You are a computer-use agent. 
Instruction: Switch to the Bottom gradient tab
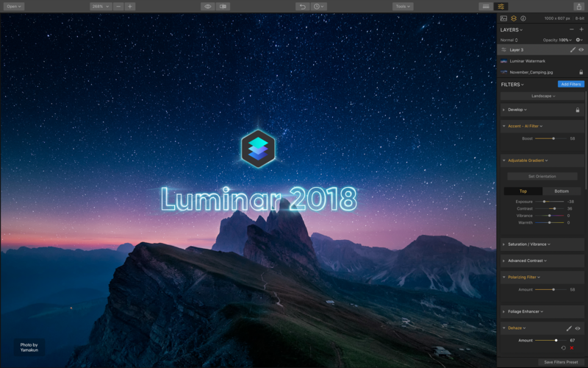point(562,191)
